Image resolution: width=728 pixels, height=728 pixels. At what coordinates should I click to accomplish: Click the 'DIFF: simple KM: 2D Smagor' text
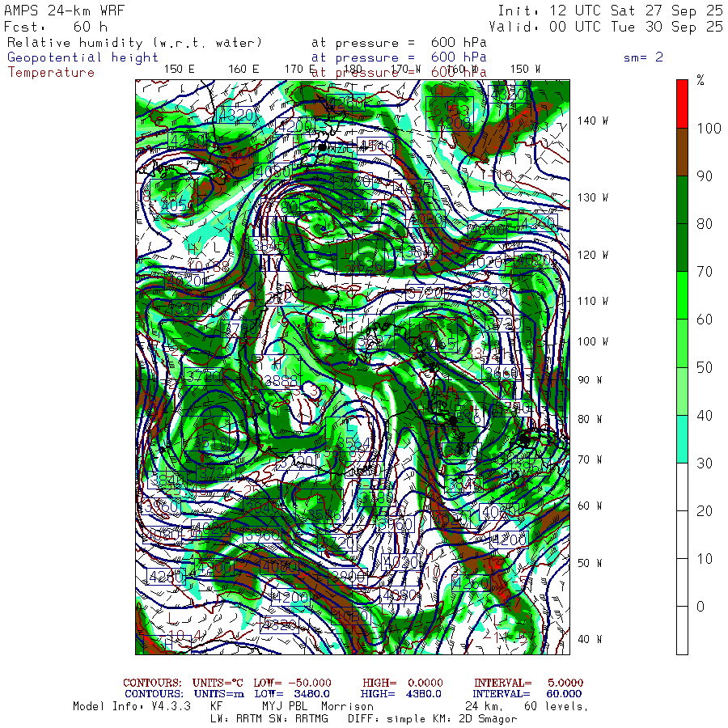tap(432, 719)
